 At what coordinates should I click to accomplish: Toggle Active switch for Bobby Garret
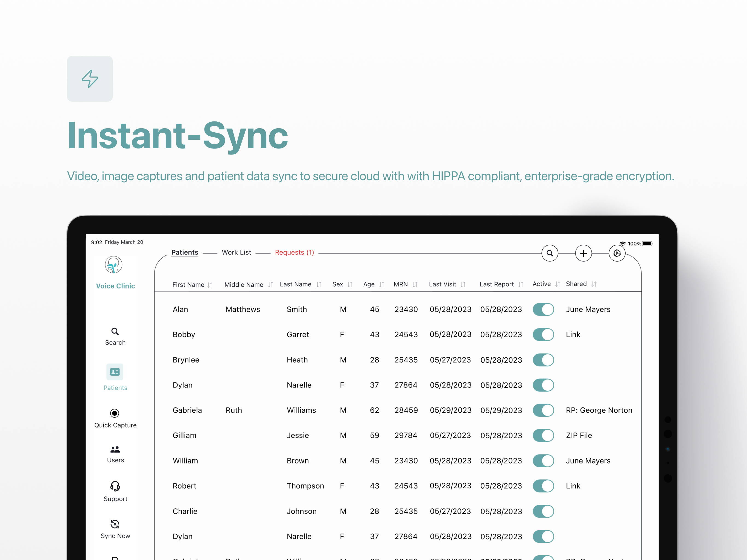coord(543,334)
